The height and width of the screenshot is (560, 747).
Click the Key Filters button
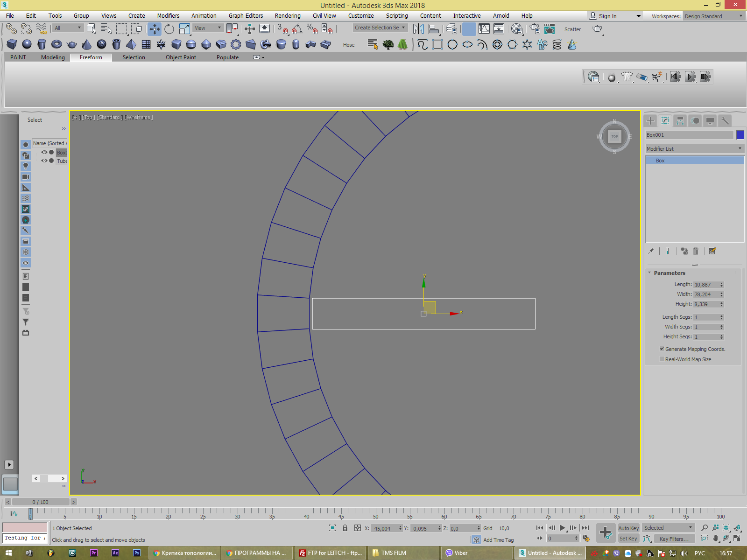pos(674,539)
